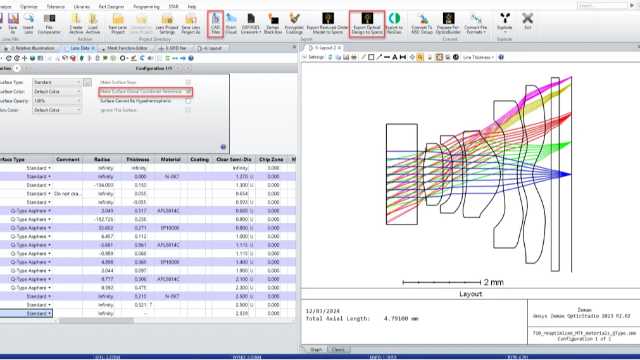The image size is (640, 360).
Task: Open the File Comparator tool
Action: [49, 23]
